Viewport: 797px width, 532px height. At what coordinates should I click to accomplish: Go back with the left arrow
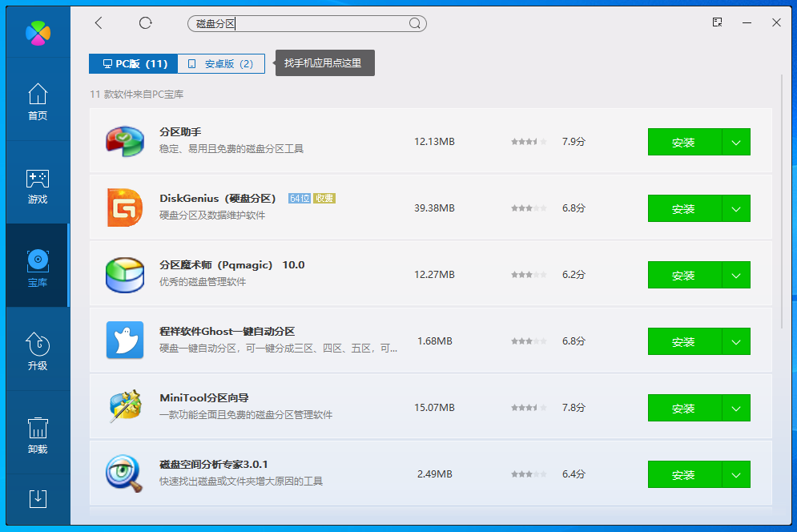[x=99, y=23]
